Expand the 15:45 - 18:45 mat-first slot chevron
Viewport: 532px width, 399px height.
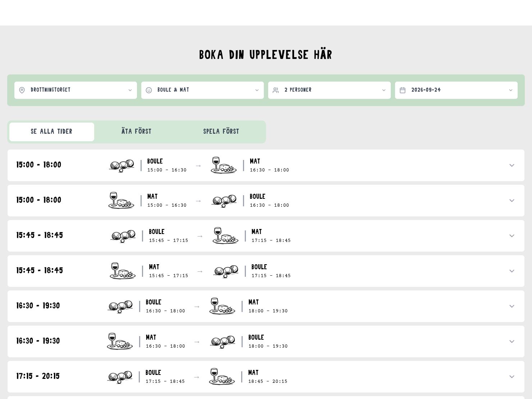512,271
